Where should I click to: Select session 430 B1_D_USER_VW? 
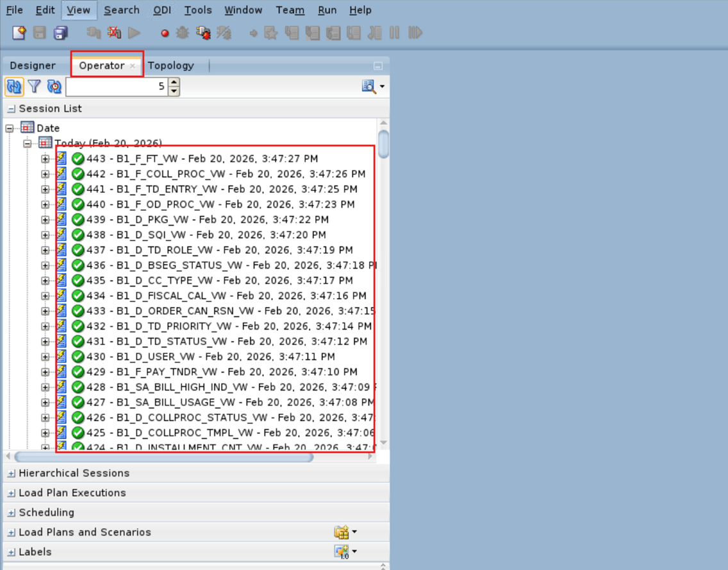tap(211, 356)
